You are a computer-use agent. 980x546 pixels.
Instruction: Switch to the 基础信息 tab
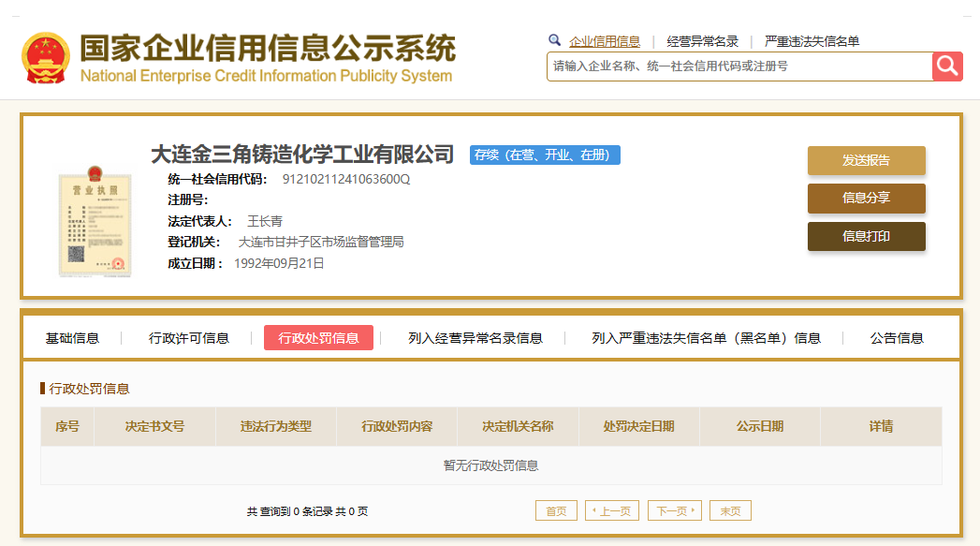[72, 338]
